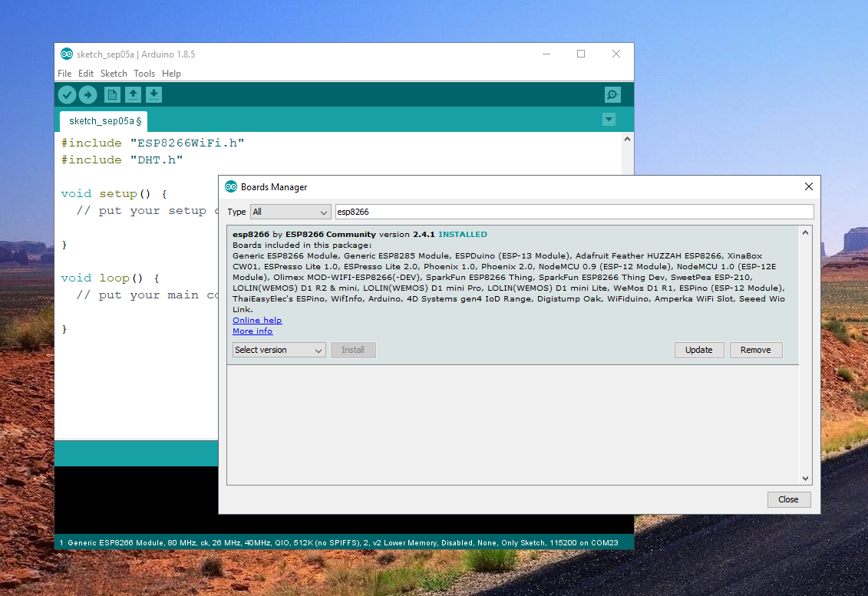Click the Install button

point(353,350)
